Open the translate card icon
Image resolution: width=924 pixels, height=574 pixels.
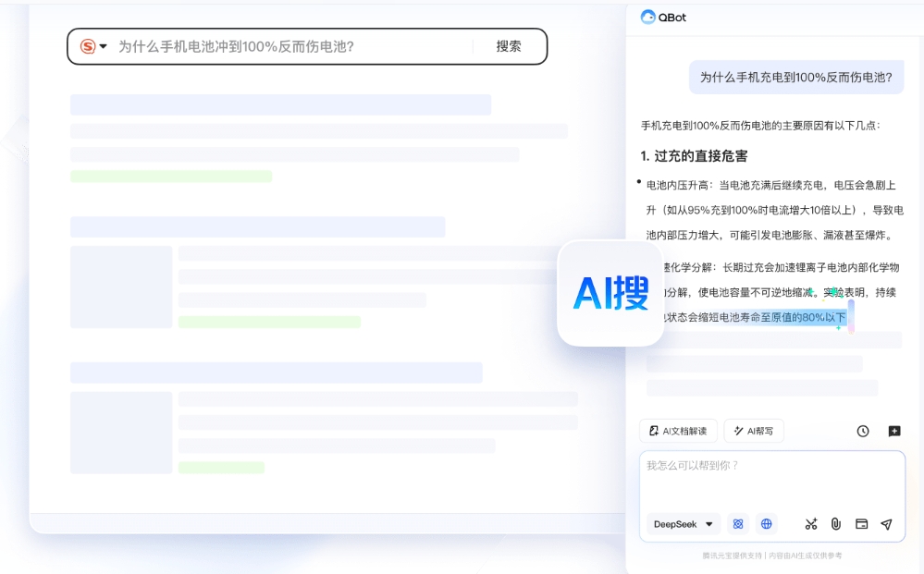click(861, 524)
